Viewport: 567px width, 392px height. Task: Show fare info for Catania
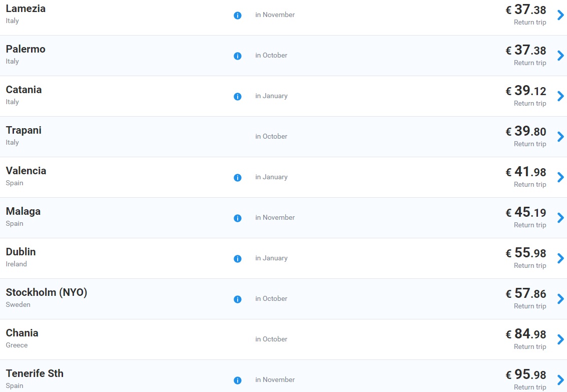238,97
